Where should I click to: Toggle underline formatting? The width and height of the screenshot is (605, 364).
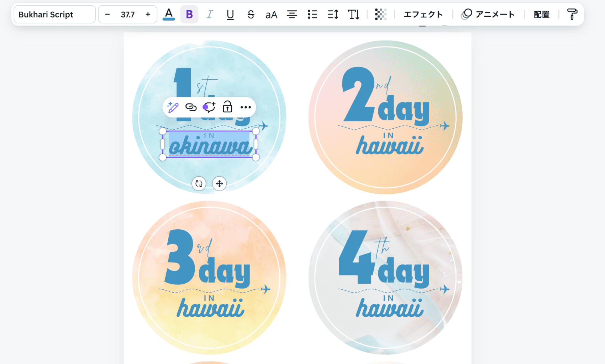pyautogui.click(x=230, y=15)
